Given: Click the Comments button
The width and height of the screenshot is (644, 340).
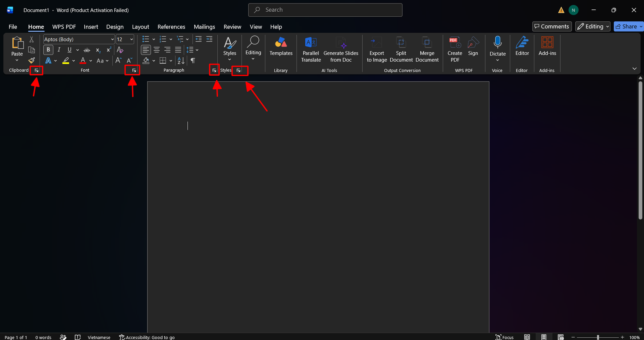Looking at the screenshot, I should point(552,27).
